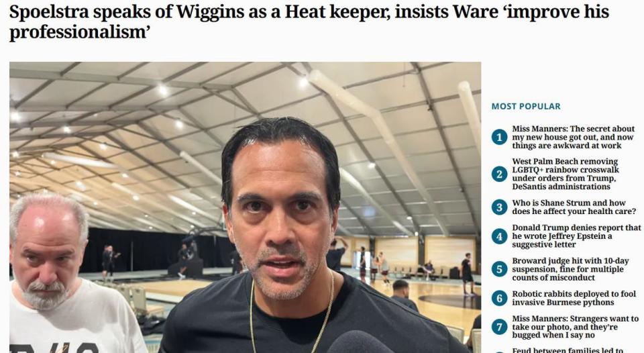Click the number 2 ranking badge
Image resolution: width=644 pixels, height=353 pixels.
[499, 174]
